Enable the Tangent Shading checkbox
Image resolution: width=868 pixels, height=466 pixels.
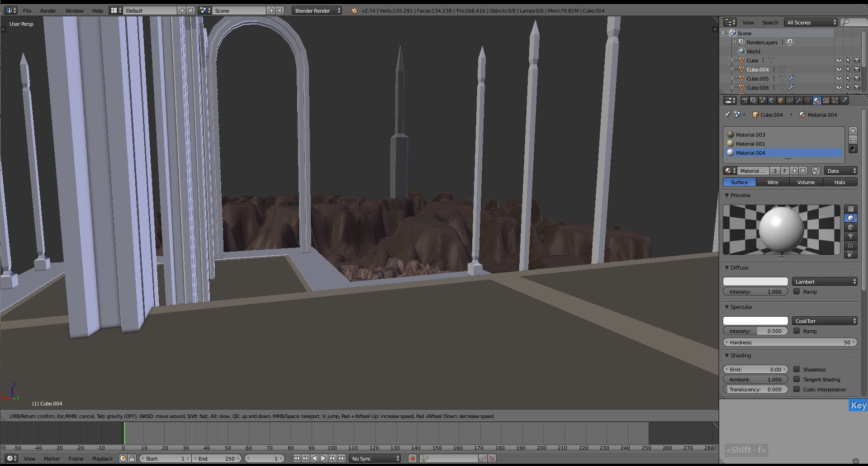point(797,379)
